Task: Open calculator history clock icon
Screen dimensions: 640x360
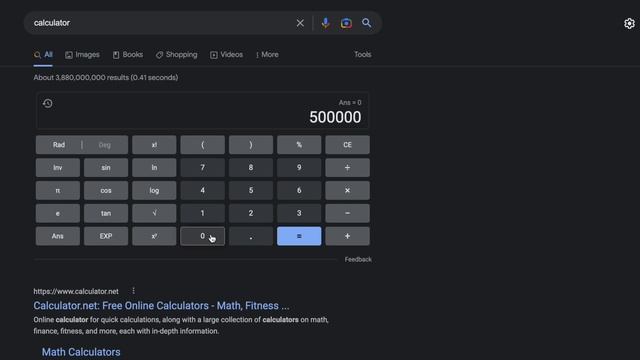Action: 47,103
